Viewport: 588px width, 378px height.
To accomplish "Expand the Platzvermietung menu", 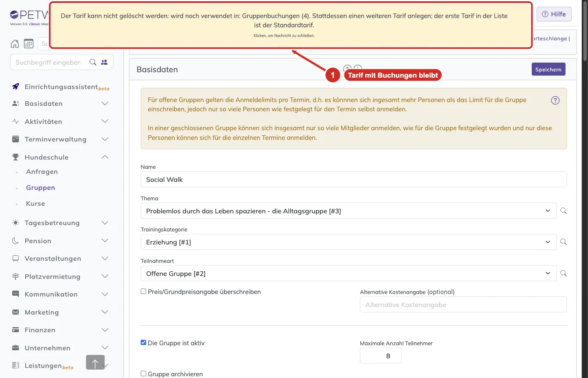I will click(60, 276).
